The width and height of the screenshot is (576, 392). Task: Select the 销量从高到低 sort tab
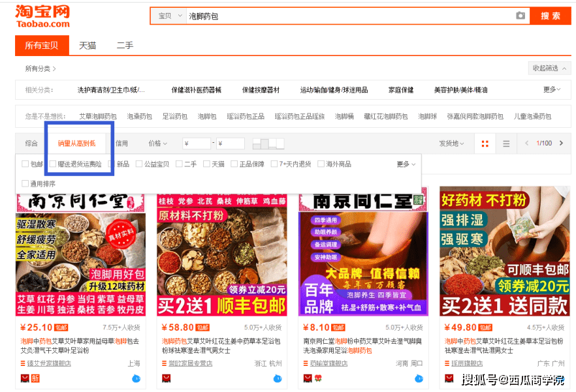[76, 143]
